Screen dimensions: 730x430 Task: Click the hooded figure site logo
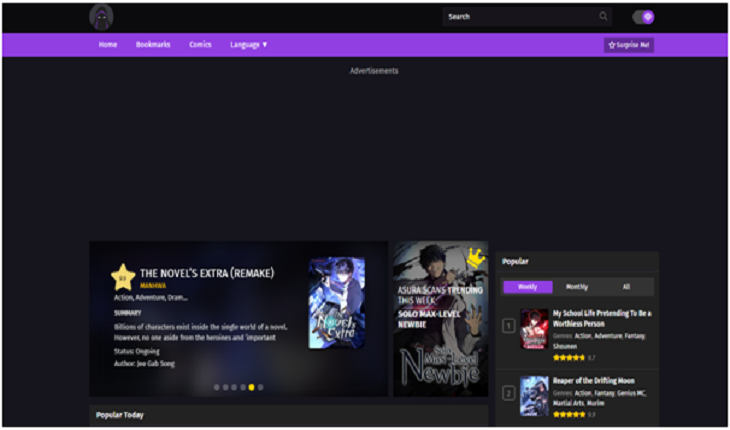coord(101,18)
